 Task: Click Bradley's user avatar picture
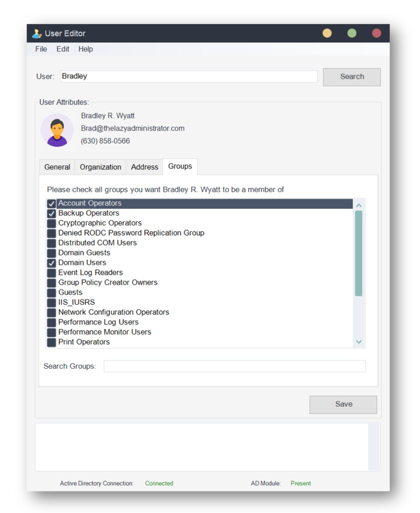[57, 130]
